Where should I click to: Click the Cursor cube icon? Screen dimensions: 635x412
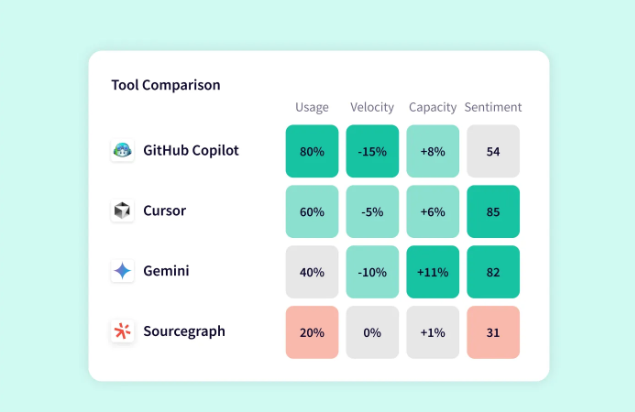coord(122,211)
